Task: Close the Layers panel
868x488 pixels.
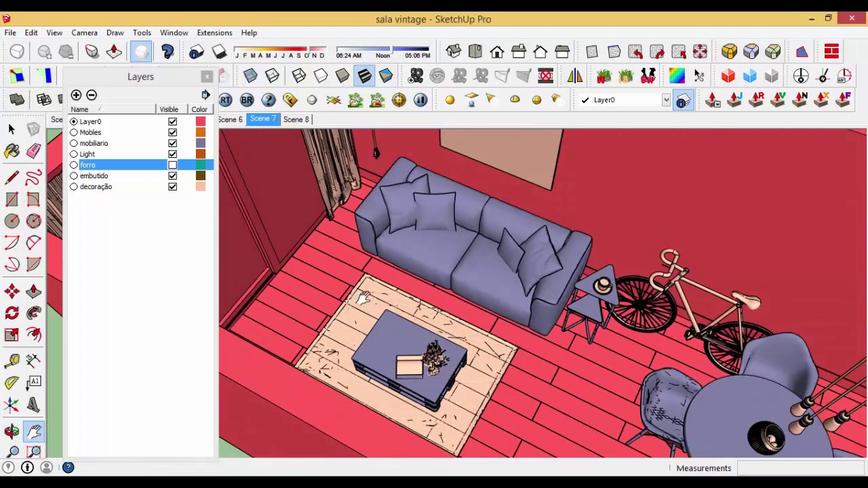Action: point(207,77)
